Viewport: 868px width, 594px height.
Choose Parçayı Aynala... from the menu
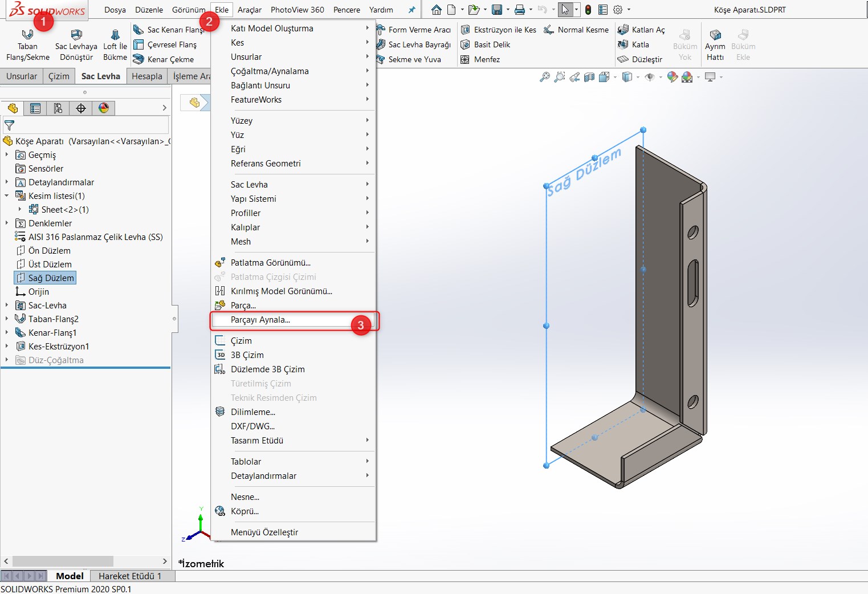click(x=294, y=320)
